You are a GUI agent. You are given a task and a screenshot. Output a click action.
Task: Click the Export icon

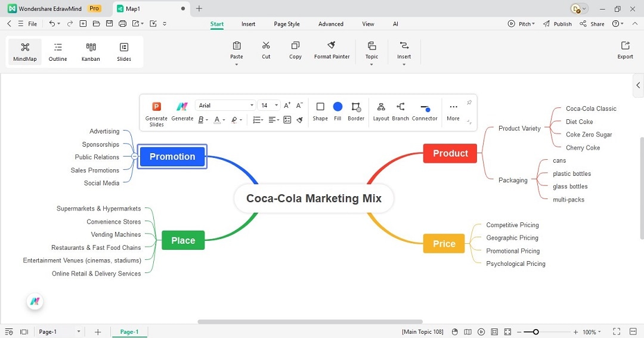625,50
